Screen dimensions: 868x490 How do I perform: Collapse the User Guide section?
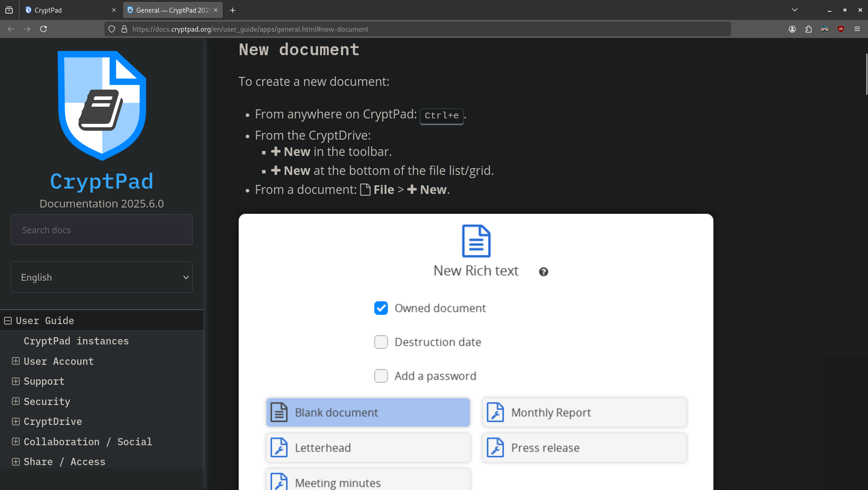click(x=8, y=320)
